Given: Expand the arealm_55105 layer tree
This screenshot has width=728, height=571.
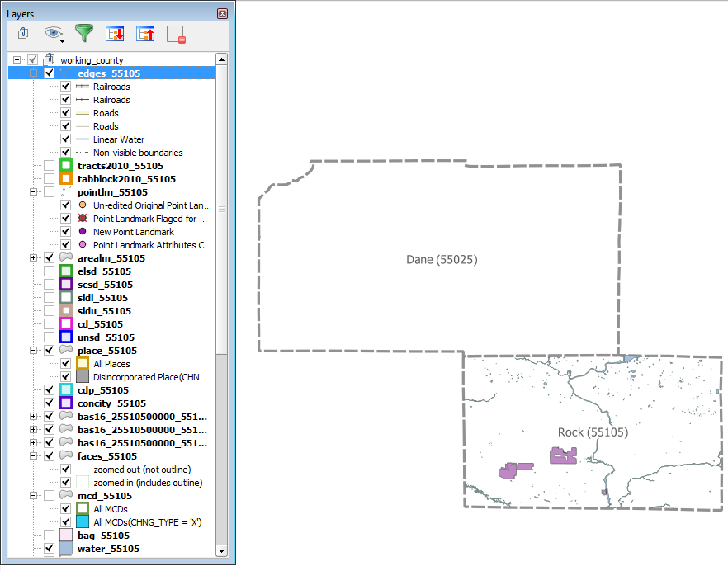Looking at the screenshot, I should coord(34,258).
